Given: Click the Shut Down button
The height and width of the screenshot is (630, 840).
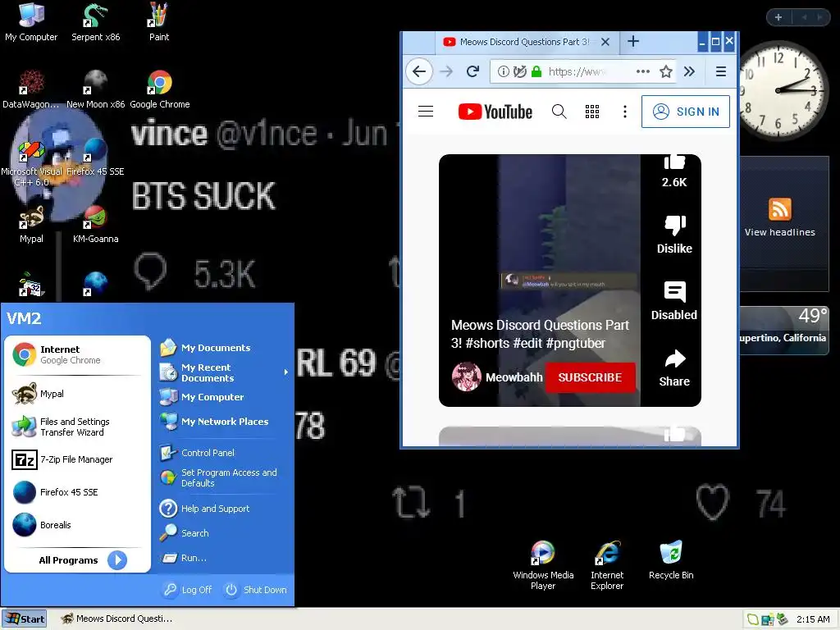Looking at the screenshot, I should tap(256, 590).
